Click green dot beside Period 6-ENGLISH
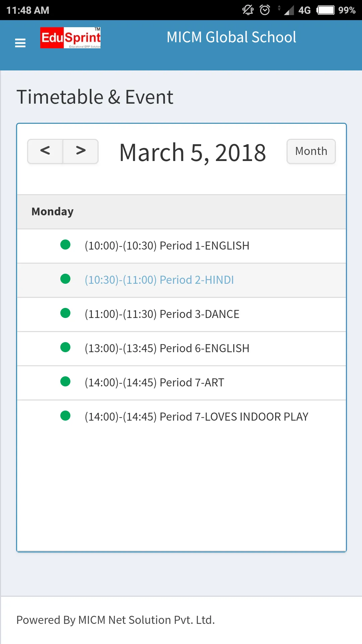Screen dimensions: 362x644 (65, 347)
